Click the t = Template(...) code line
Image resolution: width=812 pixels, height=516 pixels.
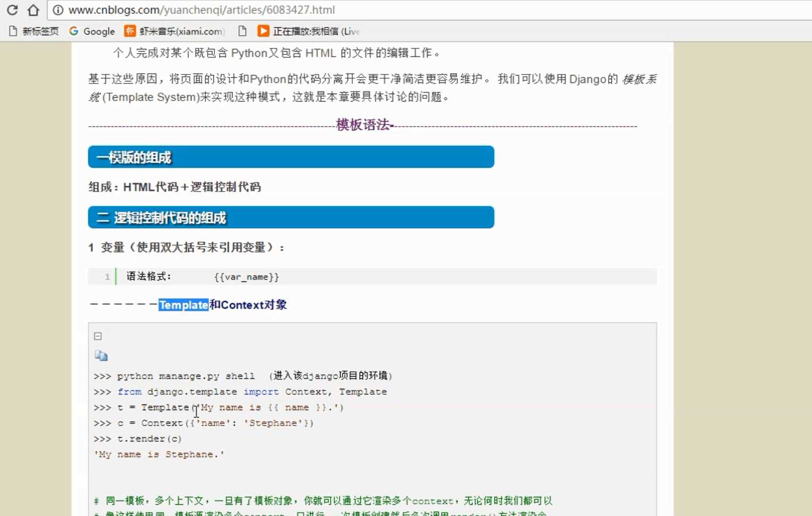(x=219, y=407)
